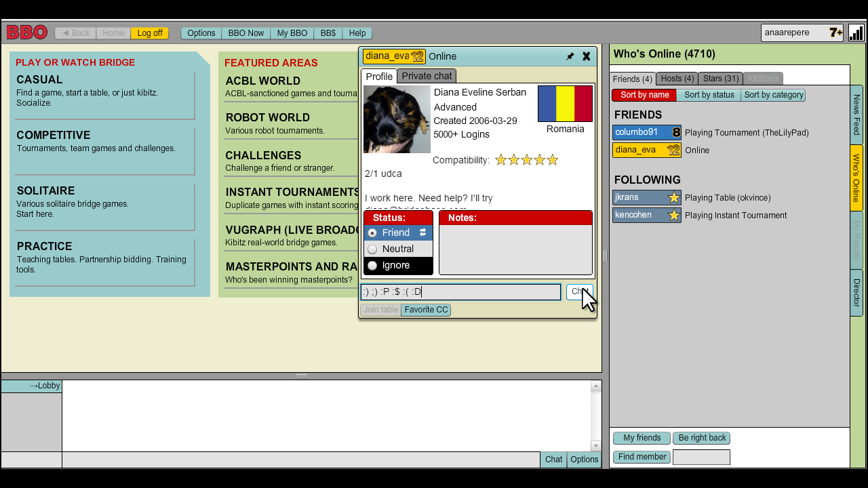Click the star icon next to jkrans
The width and height of the screenshot is (868, 488).
674,198
